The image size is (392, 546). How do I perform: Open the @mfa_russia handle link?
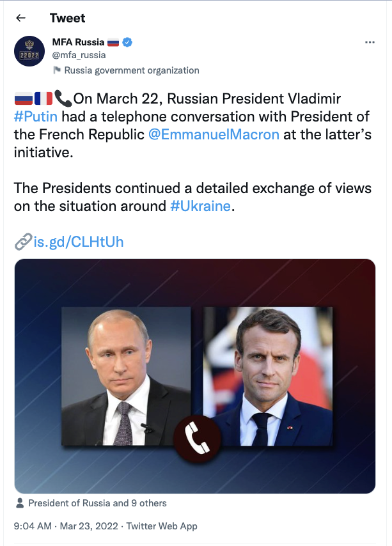pos(79,55)
